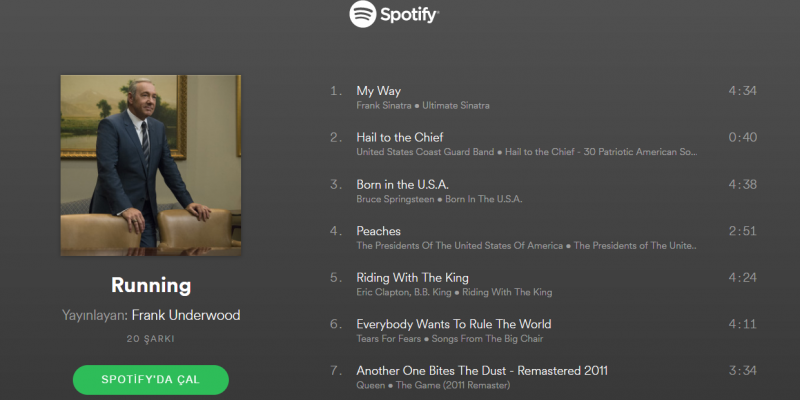Open the Frank Underwood publisher link
Image resolution: width=800 pixels, height=400 pixels.
(186, 315)
